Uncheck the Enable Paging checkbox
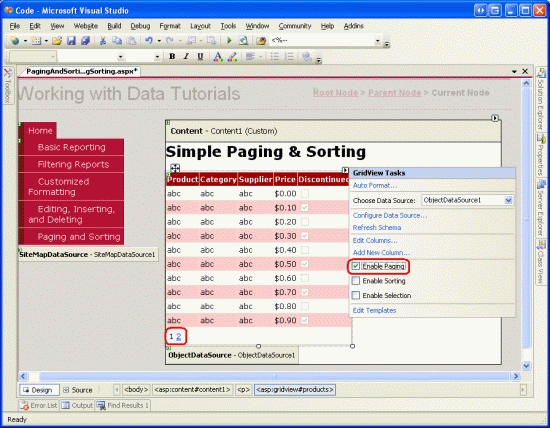The image size is (550, 428). click(356, 266)
